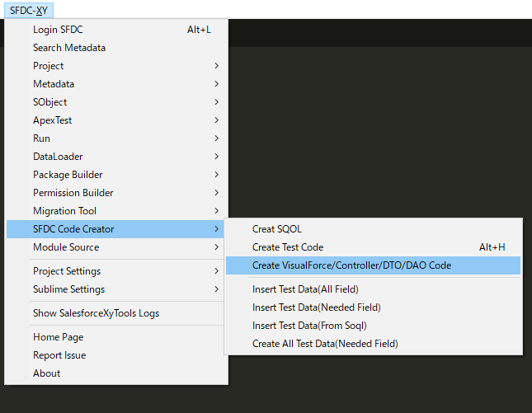Choose Creat SQOL from submenu
The width and height of the screenshot is (532, 413).
tap(373, 229)
